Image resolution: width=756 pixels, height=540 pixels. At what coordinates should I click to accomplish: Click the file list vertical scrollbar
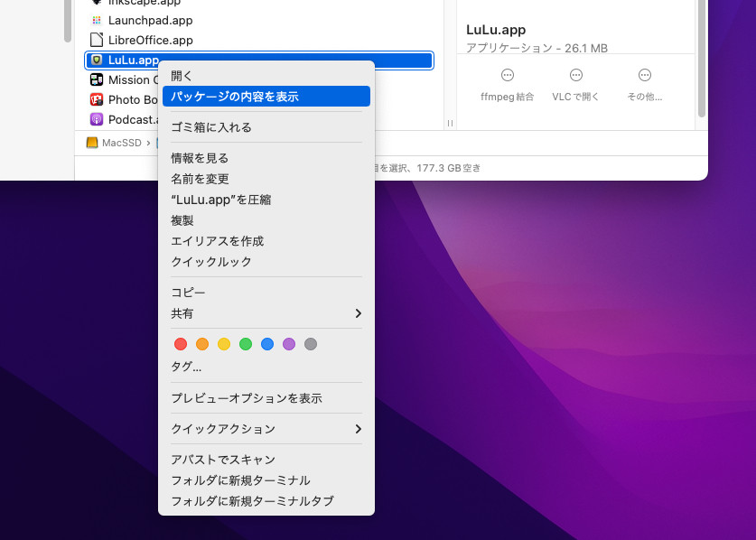68,21
